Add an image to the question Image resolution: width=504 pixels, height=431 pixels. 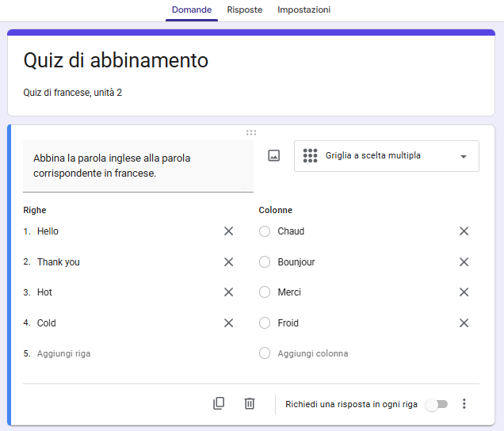click(274, 156)
